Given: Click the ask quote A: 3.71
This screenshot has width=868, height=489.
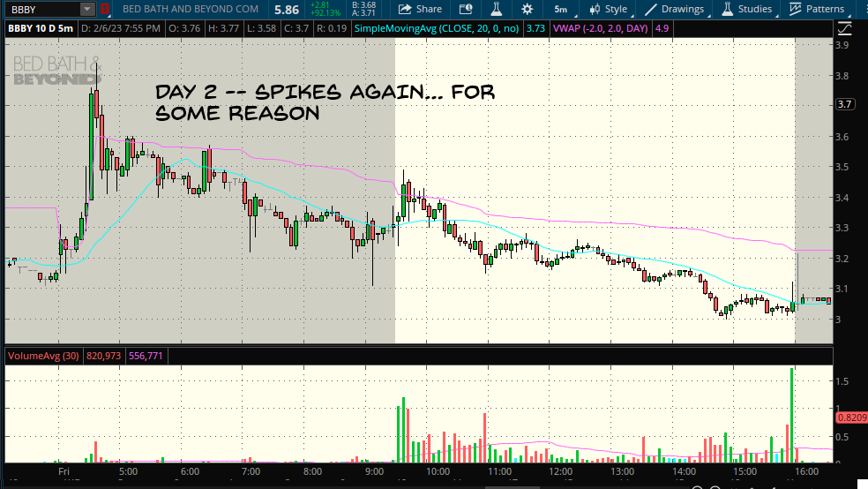Looking at the screenshot, I should pos(363,12).
